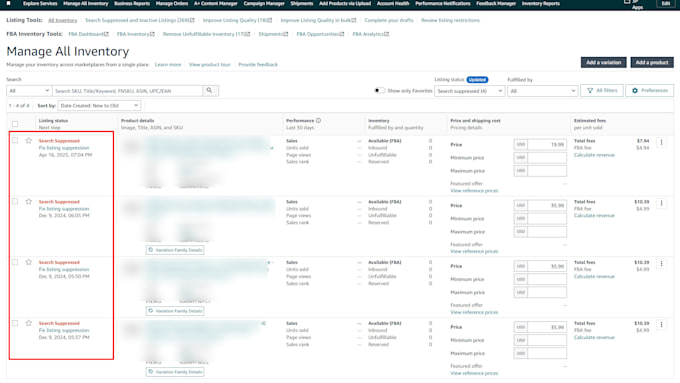680x383 pixels.
Task: Open Inventory Reports in the top navigation
Action: [x=540, y=3]
